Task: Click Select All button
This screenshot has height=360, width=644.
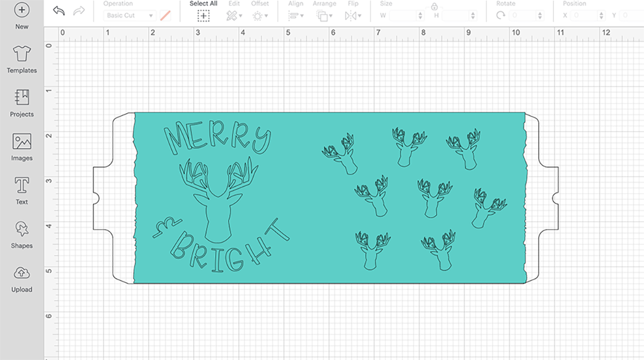Action: click(x=203, y=12)
